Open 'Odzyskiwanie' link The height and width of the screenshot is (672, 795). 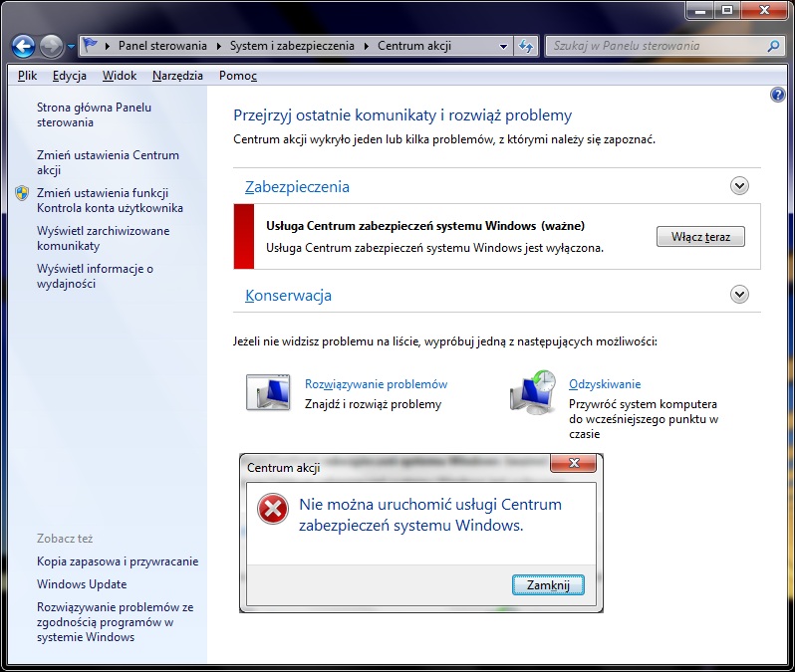pyautogui.click(x=605, y=384)
